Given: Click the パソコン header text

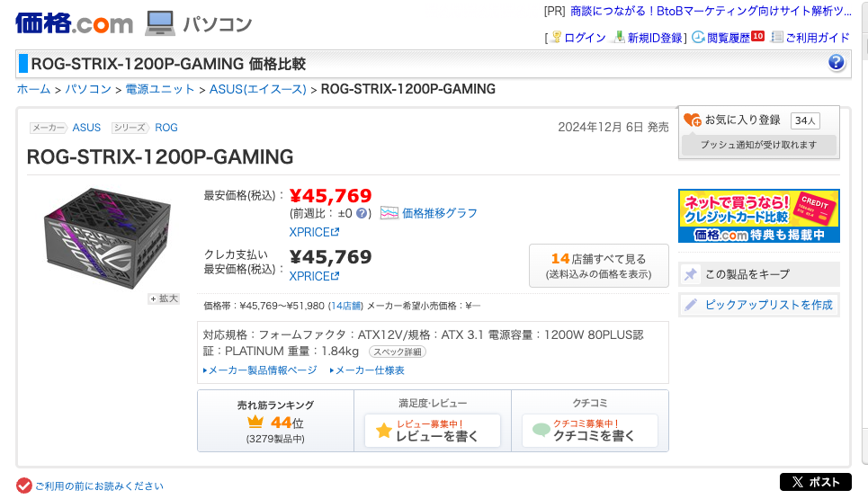Looking at the screenshot, I should point(217,23).
